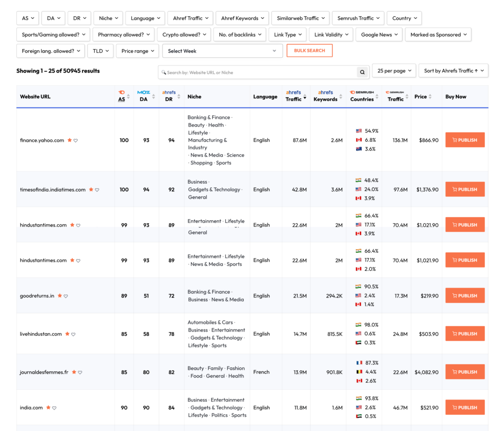504x431 pixels.
Task: Click the star icon next to goodreturns.in
Action: pyautogui.click(x=60, y=296)
